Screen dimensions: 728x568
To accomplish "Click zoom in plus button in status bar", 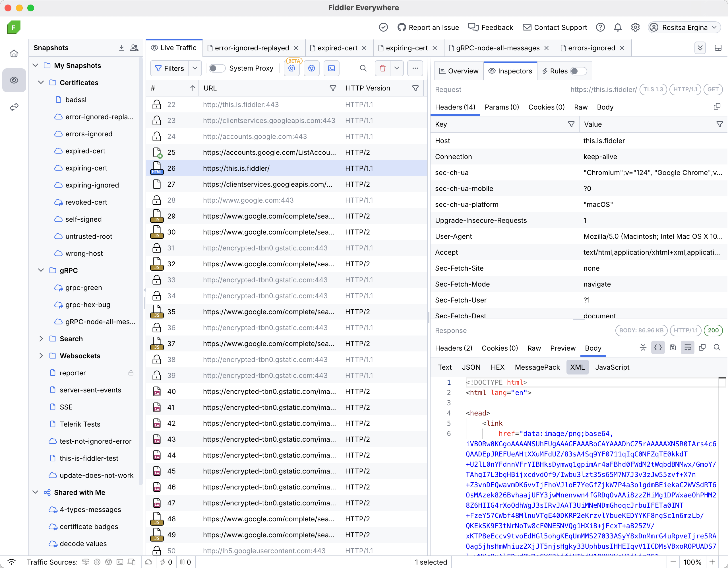I will tap(712, 562).
